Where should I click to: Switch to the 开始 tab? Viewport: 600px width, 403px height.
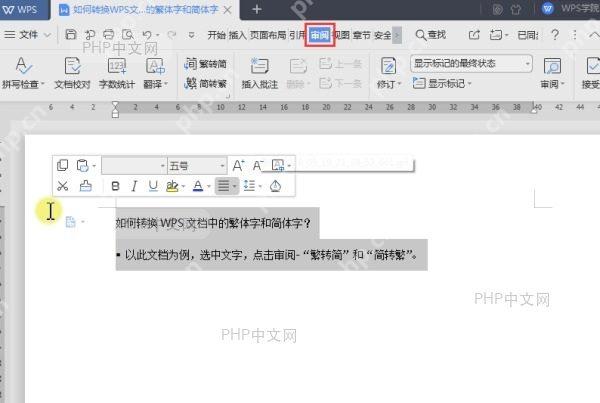click(x=216, y=35)
